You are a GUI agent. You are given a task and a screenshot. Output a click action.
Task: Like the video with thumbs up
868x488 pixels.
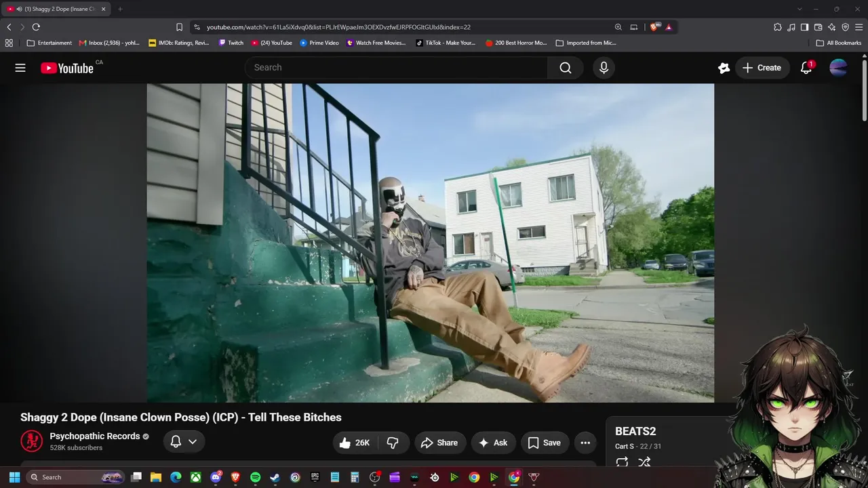click(x=354, y=443)
